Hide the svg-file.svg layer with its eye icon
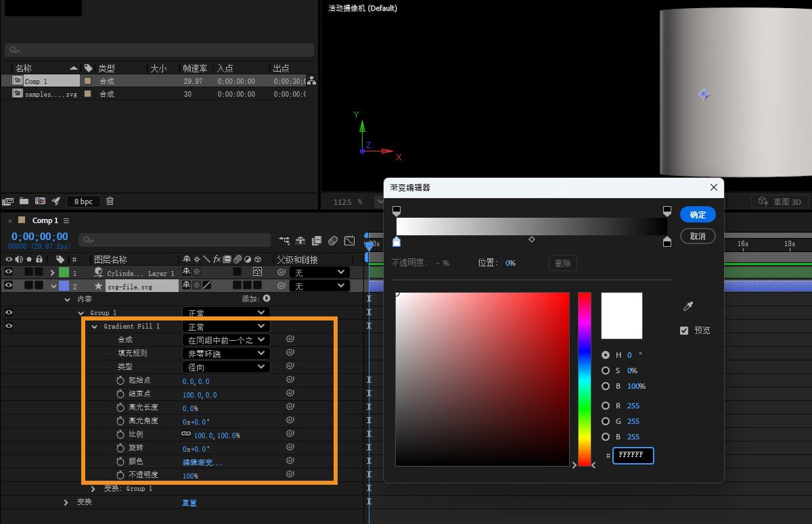The height and width of the screenshot is (524, 812). [x=9, y=285]
